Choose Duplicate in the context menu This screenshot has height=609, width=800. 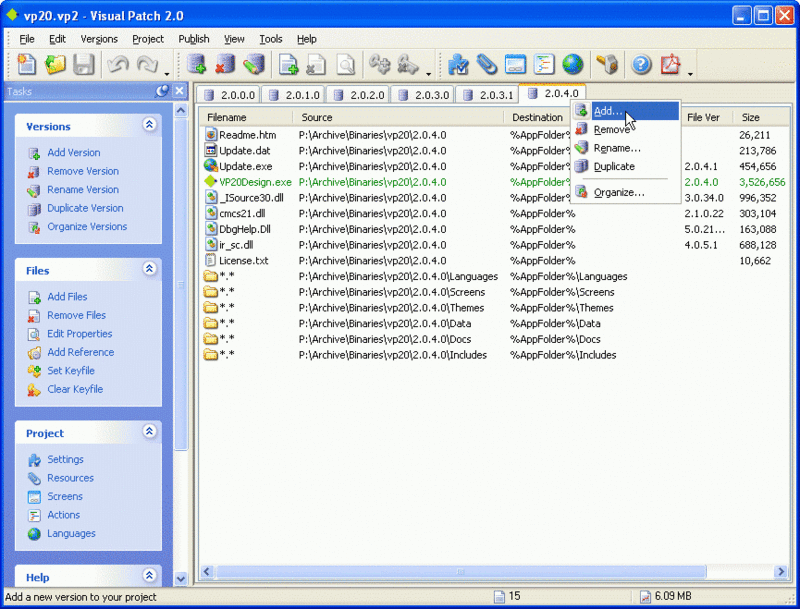point(626,166)
